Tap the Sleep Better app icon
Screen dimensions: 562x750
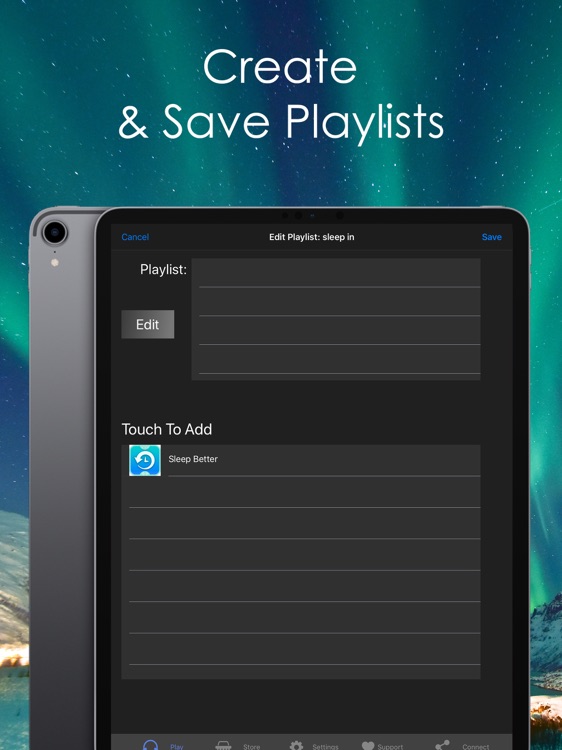click(x=145, y=460)
